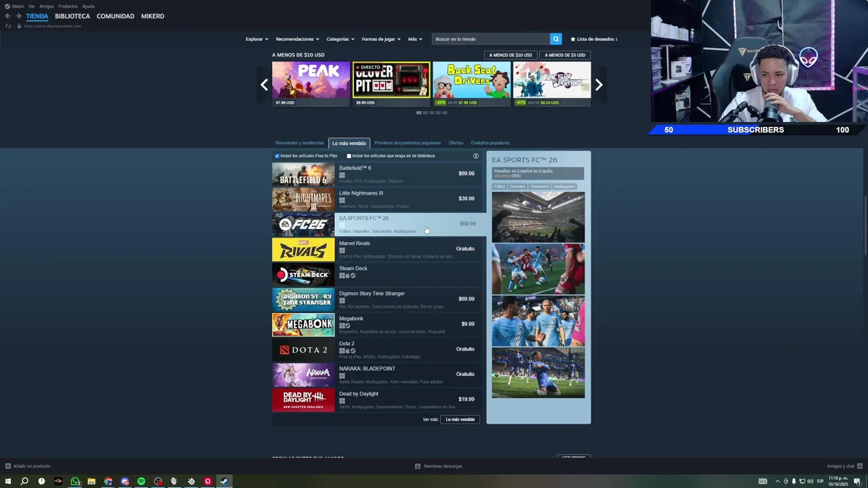Click the Lo más vendido Ver más button
The width and height of the screenshot is (868, 488).
(460, 420)
